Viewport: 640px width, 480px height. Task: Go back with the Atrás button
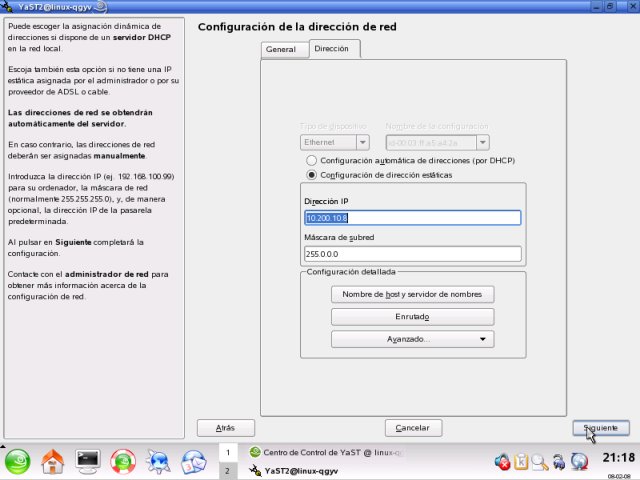click(226, 428)
